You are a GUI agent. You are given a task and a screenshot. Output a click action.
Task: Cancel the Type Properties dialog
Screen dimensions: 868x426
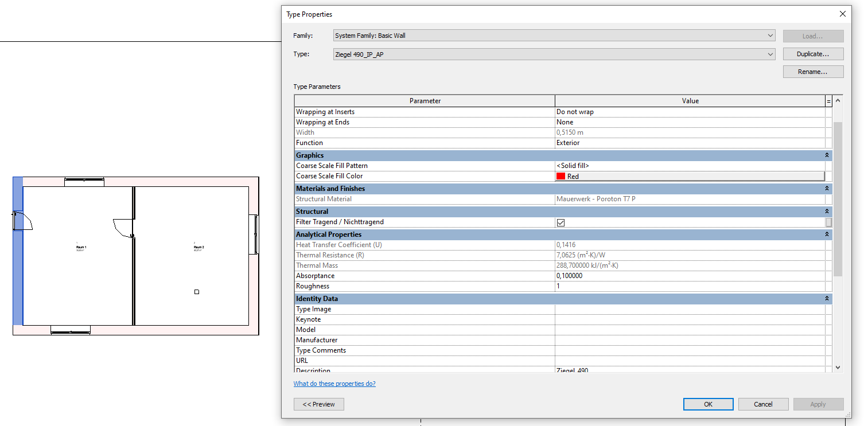(x=763, y=404)
